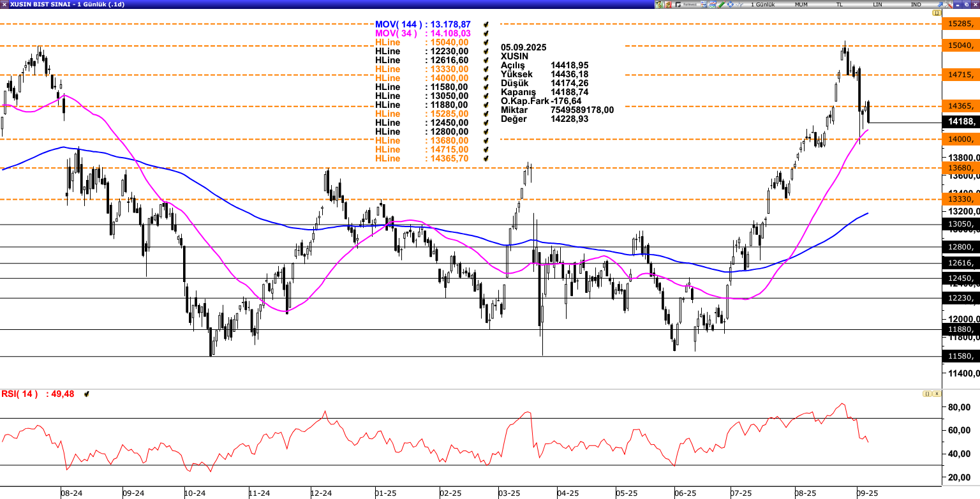Toggle checkmark for HLine 11580,00
This screenshot has height=499, width=980.
tap(486, 87)
